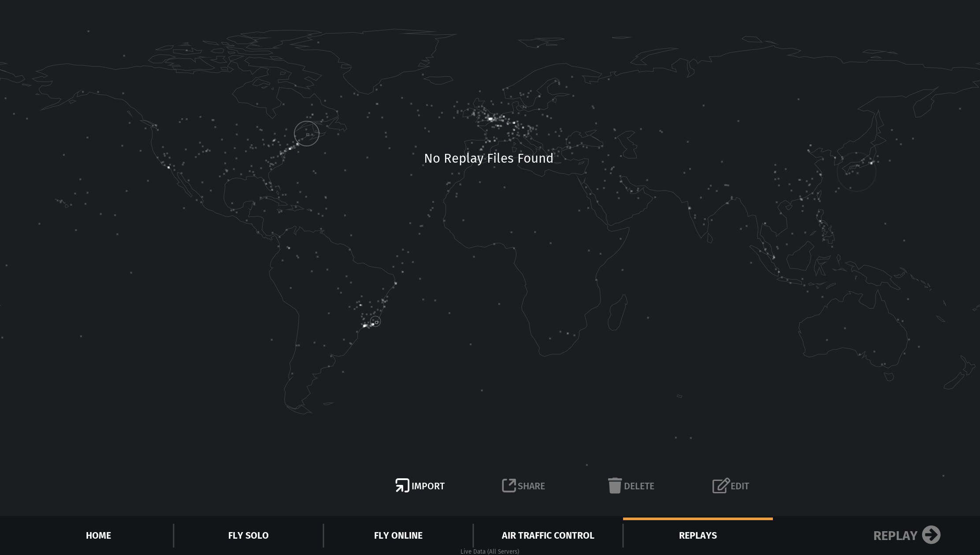This screenshot has height=555, width=980.
Task: Click the Share export icon
Action: pos(509,485)
